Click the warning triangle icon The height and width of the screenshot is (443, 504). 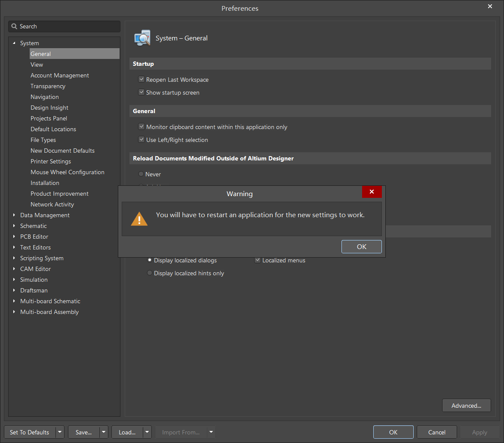(x=139, y=219)
